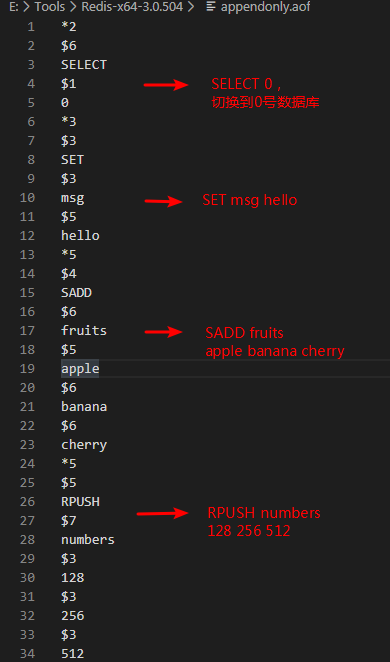Screen dimensions: 390x662
Task: Click the SADD command text
Action: (x=76, y=293)
